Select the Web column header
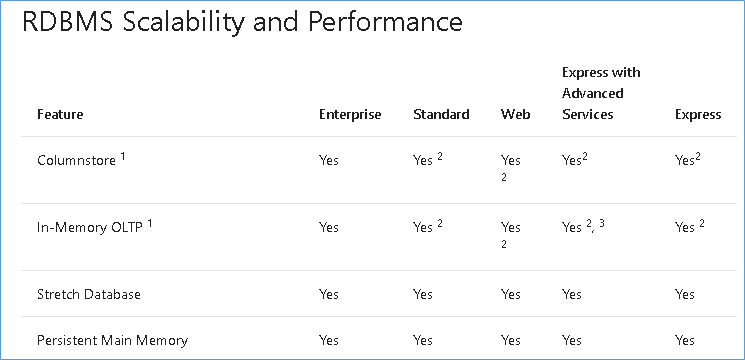The width and height of the screenshot is (745, 360). click(515, 114)
